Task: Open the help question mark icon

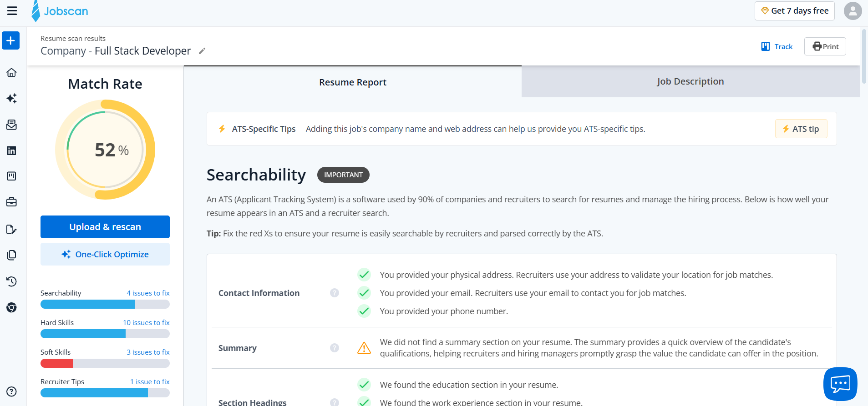Action: click(x=12, y=391)
